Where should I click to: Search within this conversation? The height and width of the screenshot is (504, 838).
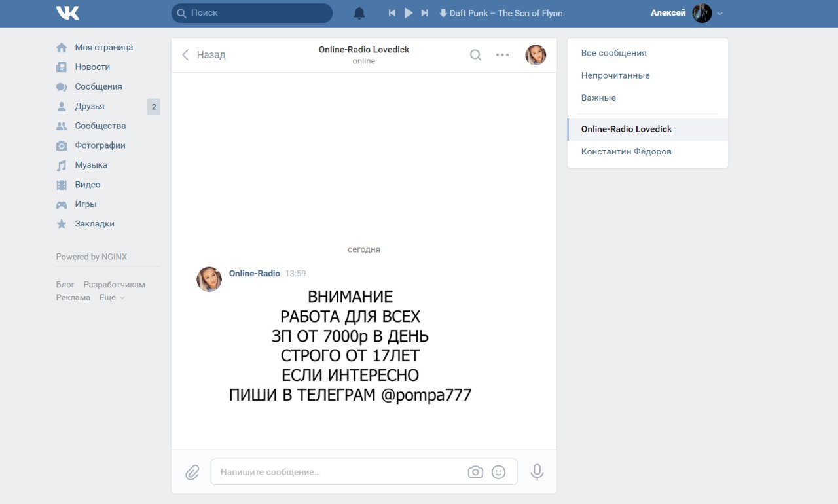pyautogui.click(x=476, y=55)
